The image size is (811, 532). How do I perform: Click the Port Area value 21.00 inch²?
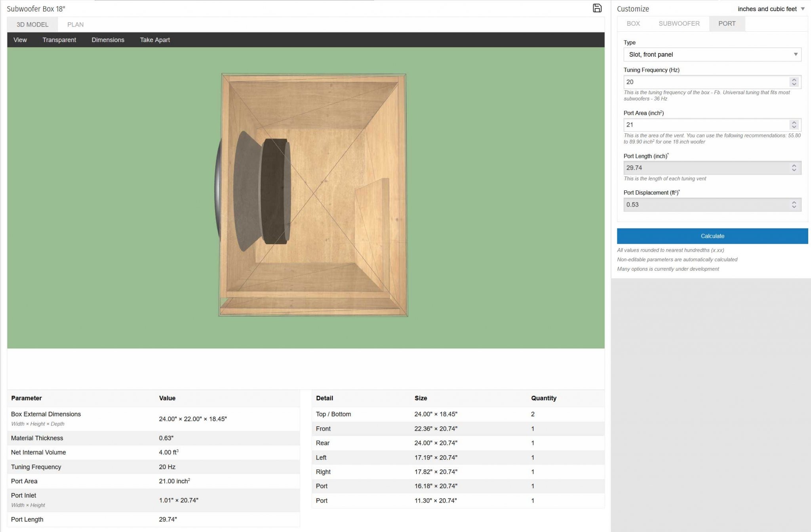175,481
